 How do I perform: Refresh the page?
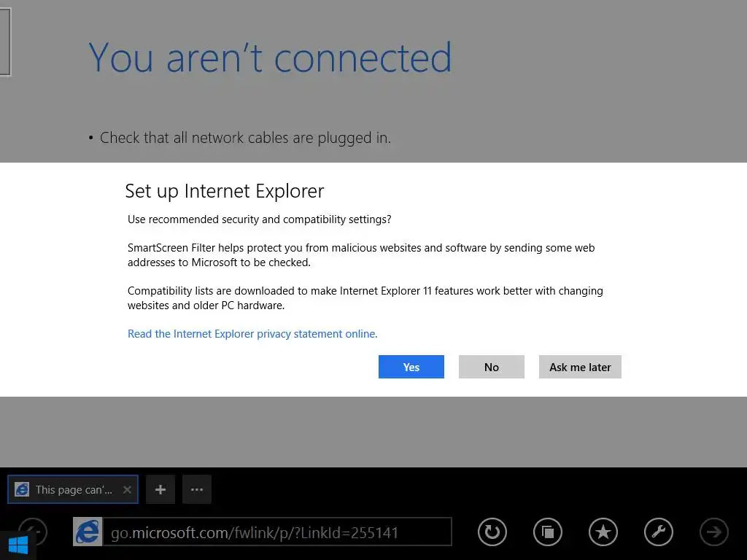(492, 532)
